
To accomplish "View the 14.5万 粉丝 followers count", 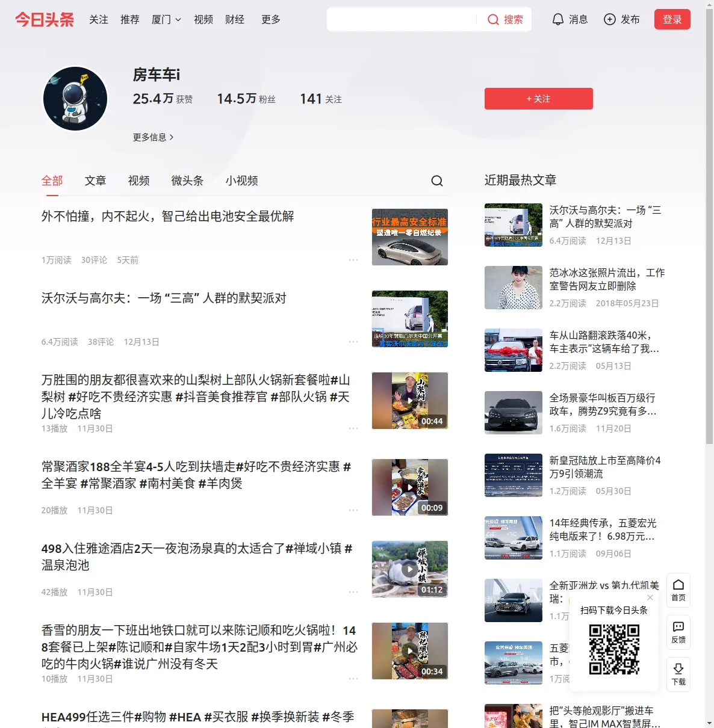I will 246,99.
